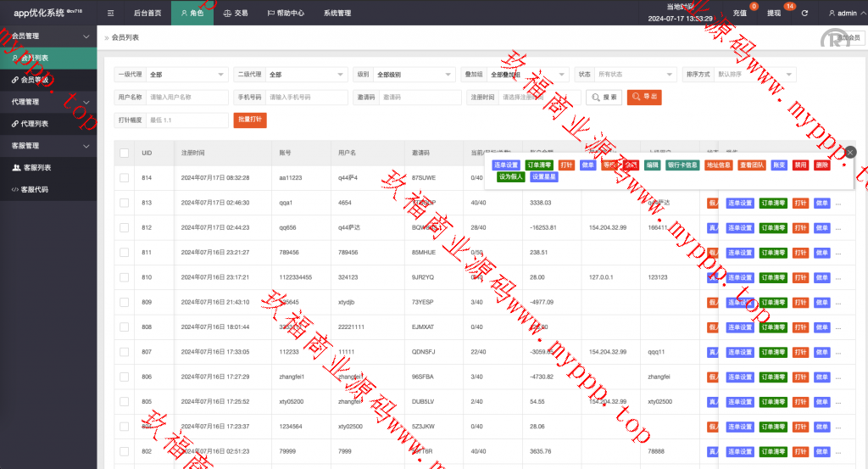
Task: Open the 系统管理 top menu
Action: (x=337, y=14)
